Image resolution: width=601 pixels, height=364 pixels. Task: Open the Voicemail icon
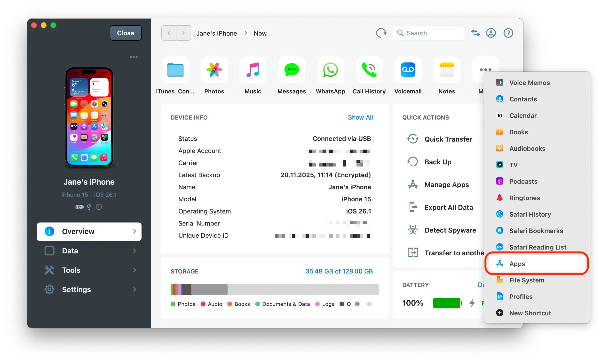(408, 70)
